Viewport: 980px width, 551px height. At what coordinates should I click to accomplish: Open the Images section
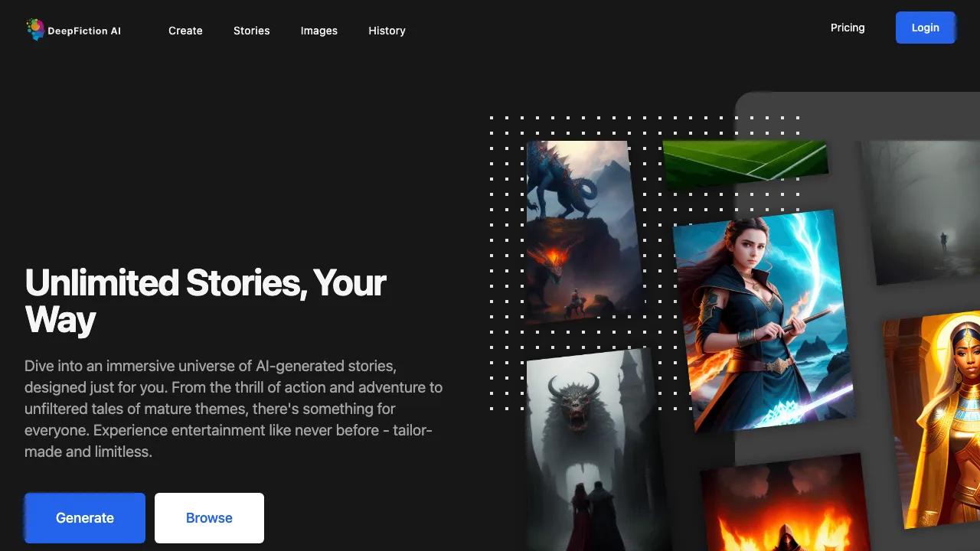point(318,31)
